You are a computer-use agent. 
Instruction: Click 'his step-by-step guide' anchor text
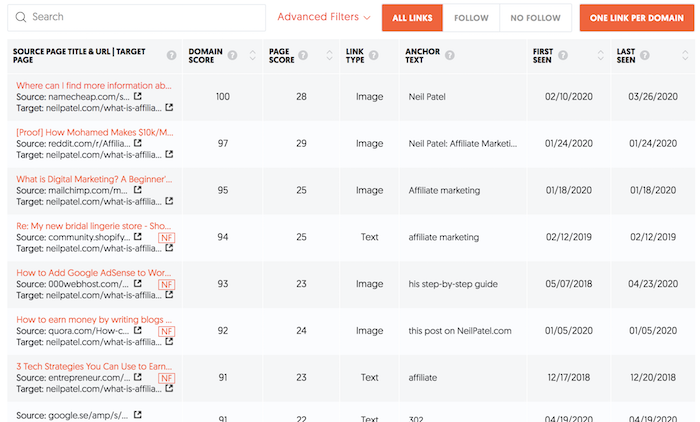[453, 284]
